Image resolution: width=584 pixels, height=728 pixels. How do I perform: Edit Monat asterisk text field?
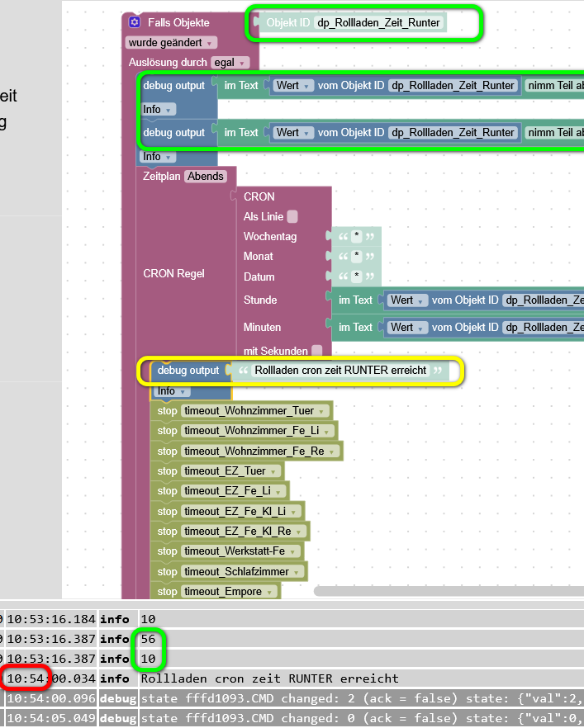click(x=356, y=256)
